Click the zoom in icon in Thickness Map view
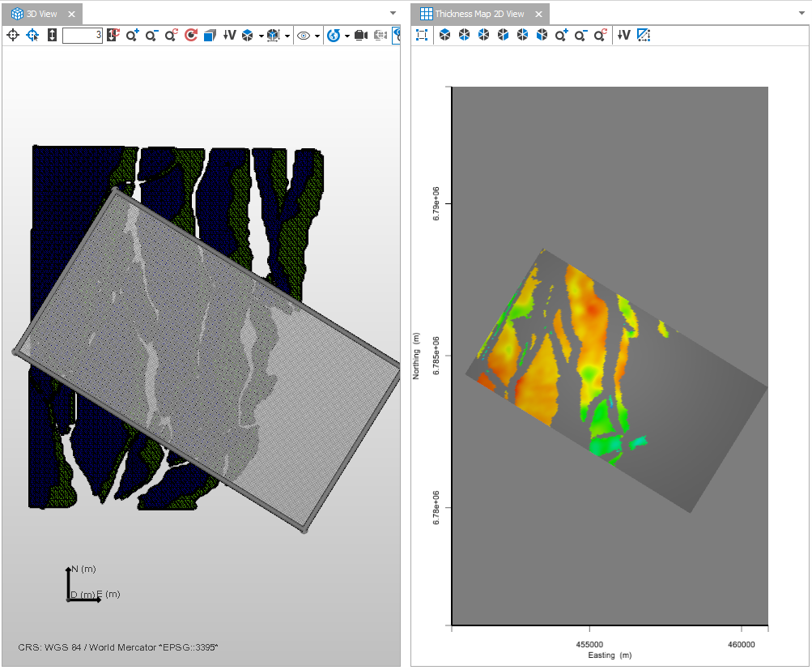Image resolution: width=812 pixels, height=670 pixels. coord(562,35)
